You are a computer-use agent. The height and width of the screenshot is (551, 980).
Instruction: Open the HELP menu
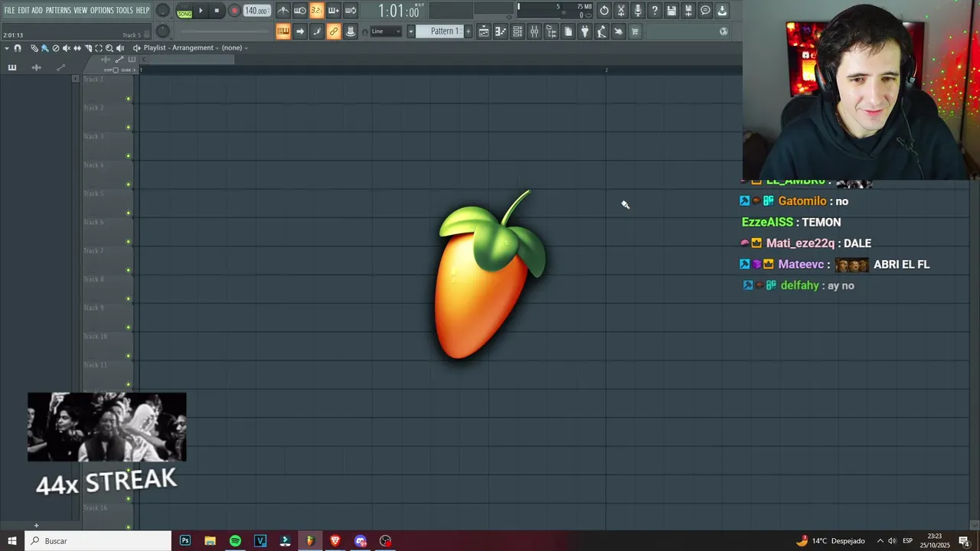click(142, 10)
